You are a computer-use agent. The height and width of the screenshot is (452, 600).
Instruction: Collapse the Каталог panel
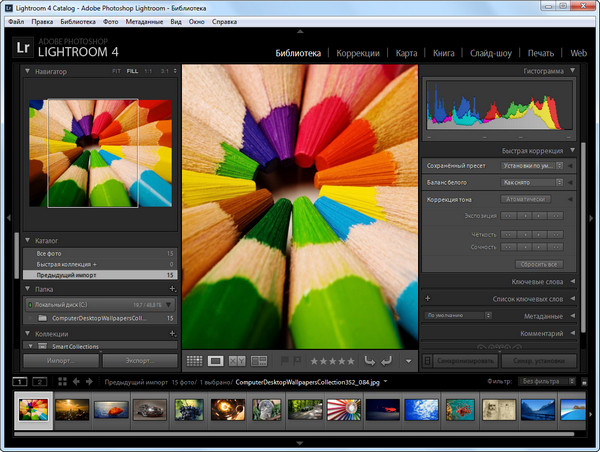pyautogui.click(x=28, y=240)
